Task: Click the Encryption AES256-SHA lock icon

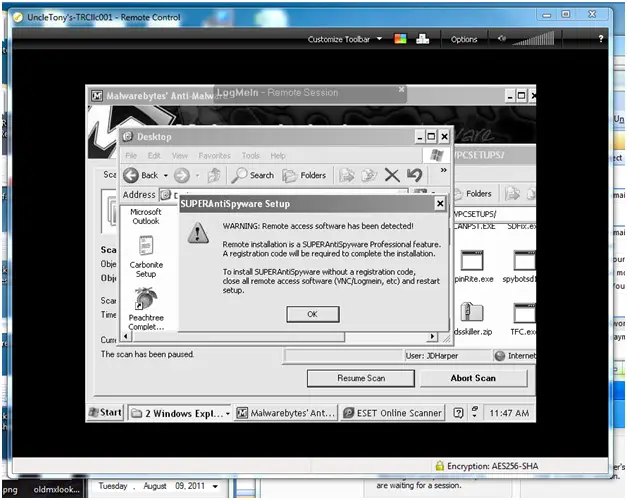Action: pyautogui.click(x=439, y=466)
